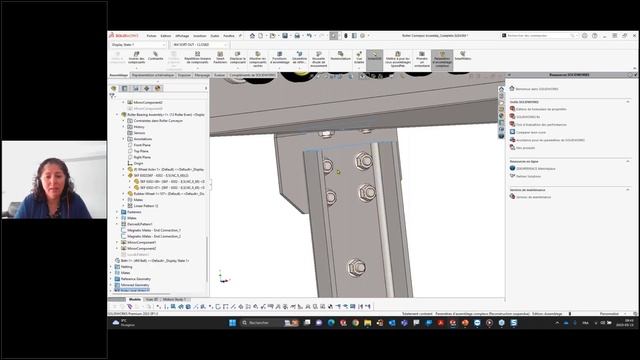Collapse the Ressources en ligne section
The width and height of the screenshot is (640, 360).
(x=628, y=162)
